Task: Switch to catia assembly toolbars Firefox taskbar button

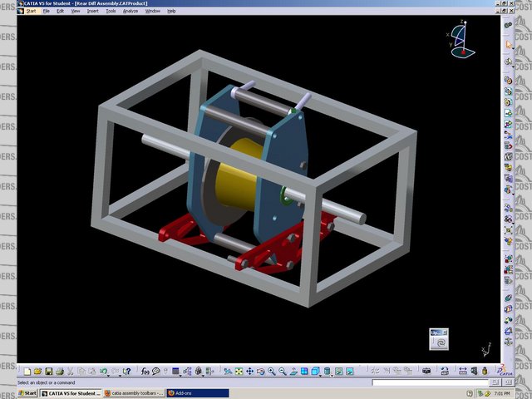Action: point(134,393)
